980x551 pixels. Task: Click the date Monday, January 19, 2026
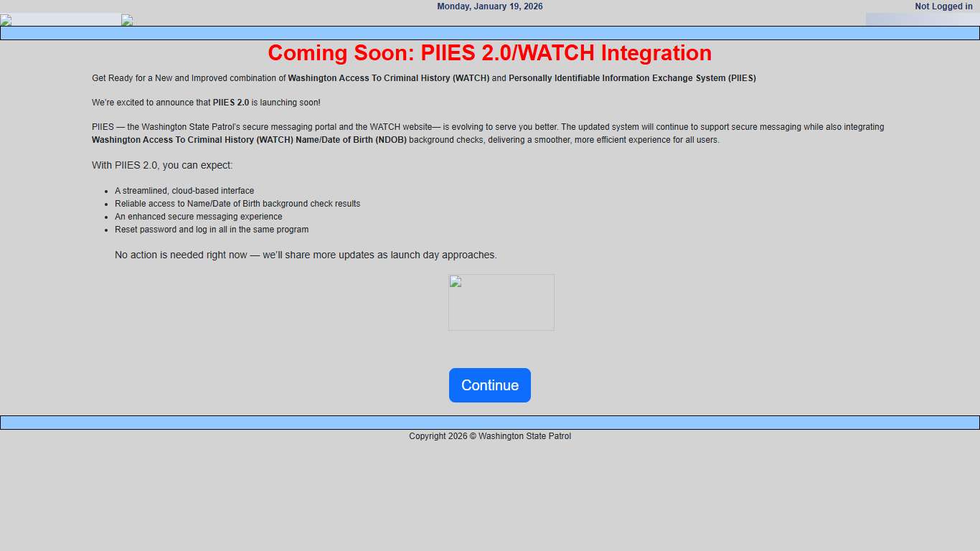pyautogui.click(x=489, y=6)
